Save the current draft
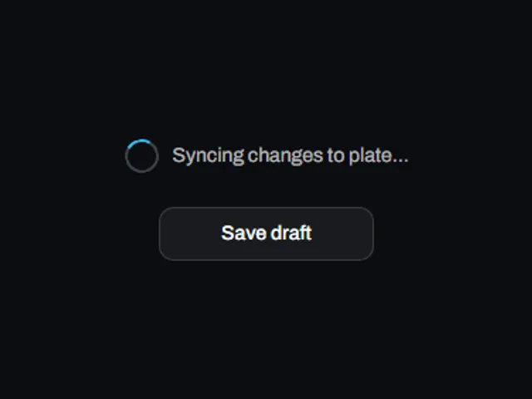Image resolution: width=532 pixels, height=399 pixels. [x=266, y=234]
